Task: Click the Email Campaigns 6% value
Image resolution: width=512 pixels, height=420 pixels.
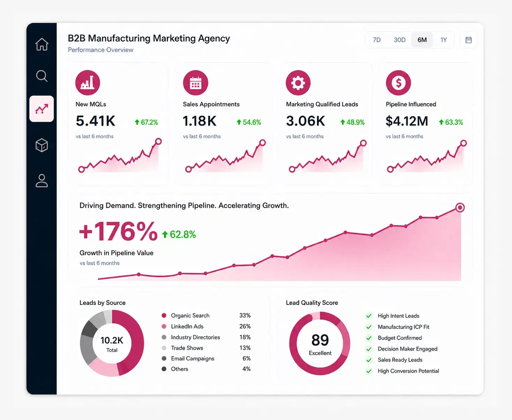Action: [246, 358]
